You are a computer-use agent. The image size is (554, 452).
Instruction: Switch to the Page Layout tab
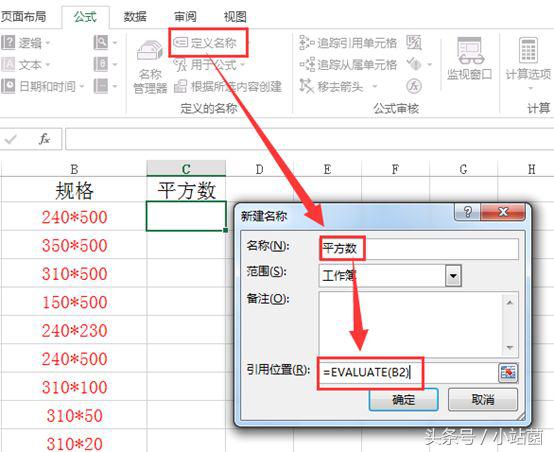tap(23, 16)
